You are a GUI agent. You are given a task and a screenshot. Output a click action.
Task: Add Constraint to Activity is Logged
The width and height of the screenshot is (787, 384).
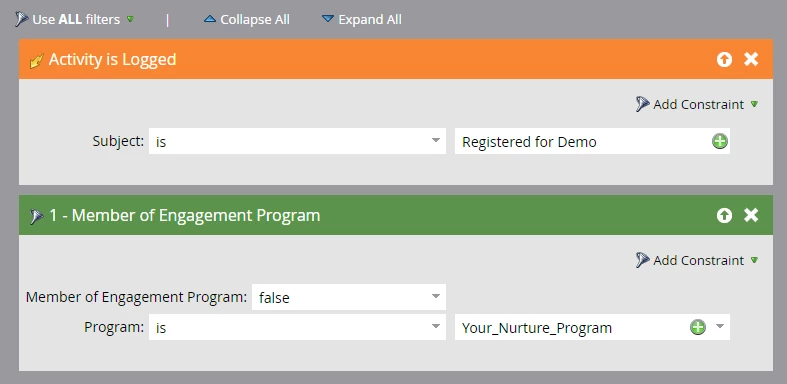pos(697,104)
